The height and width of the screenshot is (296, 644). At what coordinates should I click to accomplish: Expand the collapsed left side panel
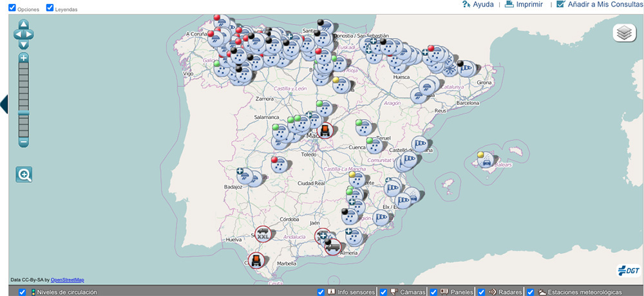pos(4,104)
